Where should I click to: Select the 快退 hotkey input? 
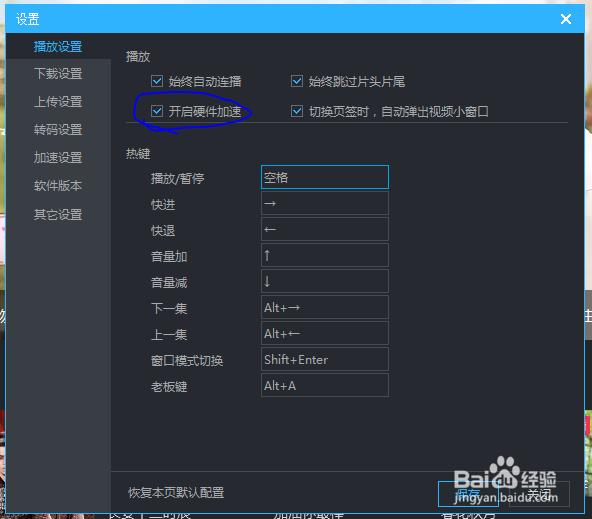[x=325, y=229]
